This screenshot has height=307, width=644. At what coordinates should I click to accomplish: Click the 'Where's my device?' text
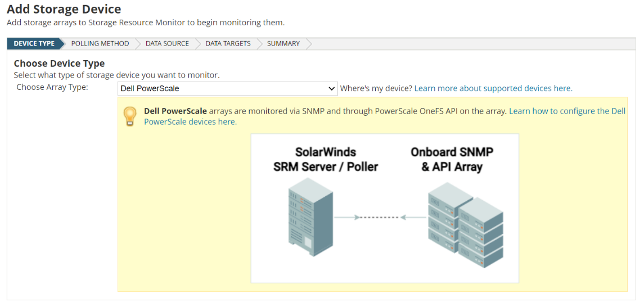point(376,88)
